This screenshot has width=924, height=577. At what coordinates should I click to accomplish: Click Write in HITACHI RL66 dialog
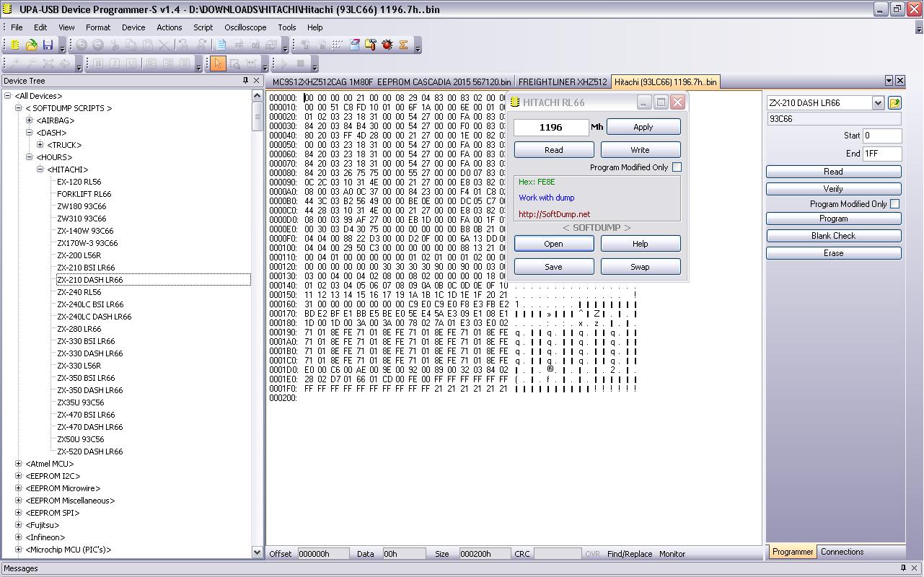[x=641, y=150]
